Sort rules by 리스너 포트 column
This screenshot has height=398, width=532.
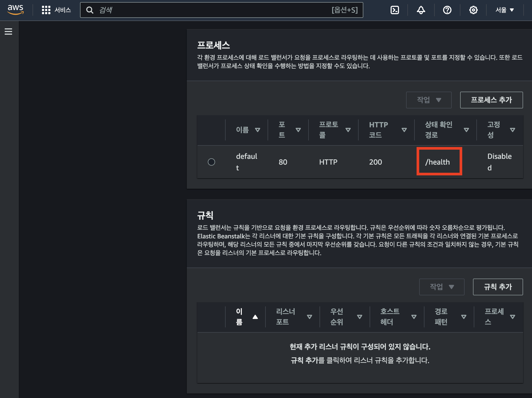310,317
